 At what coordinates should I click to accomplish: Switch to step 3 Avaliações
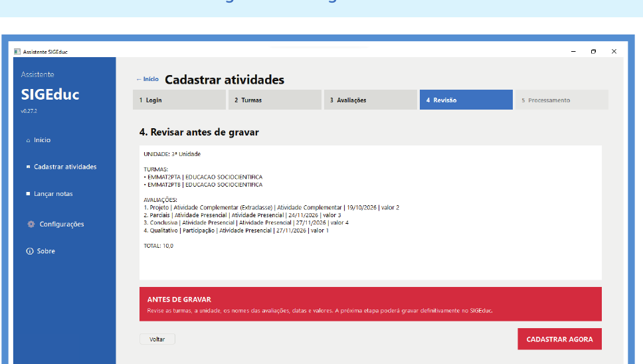click(370, 100)
